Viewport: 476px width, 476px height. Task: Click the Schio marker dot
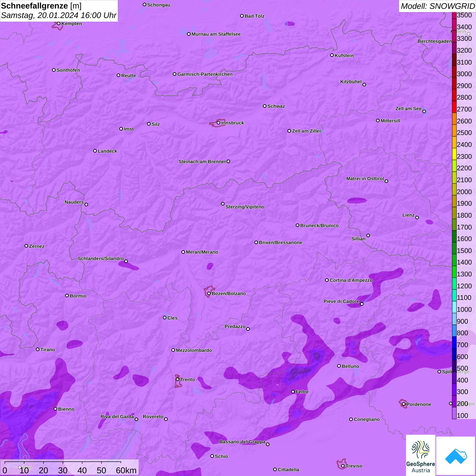[212, 456]
